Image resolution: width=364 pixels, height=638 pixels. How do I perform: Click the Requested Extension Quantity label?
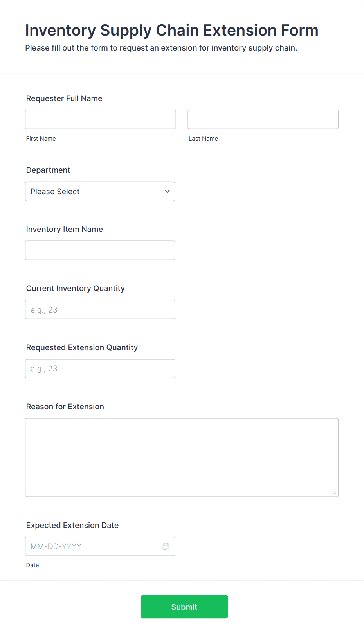coord(82,347)
